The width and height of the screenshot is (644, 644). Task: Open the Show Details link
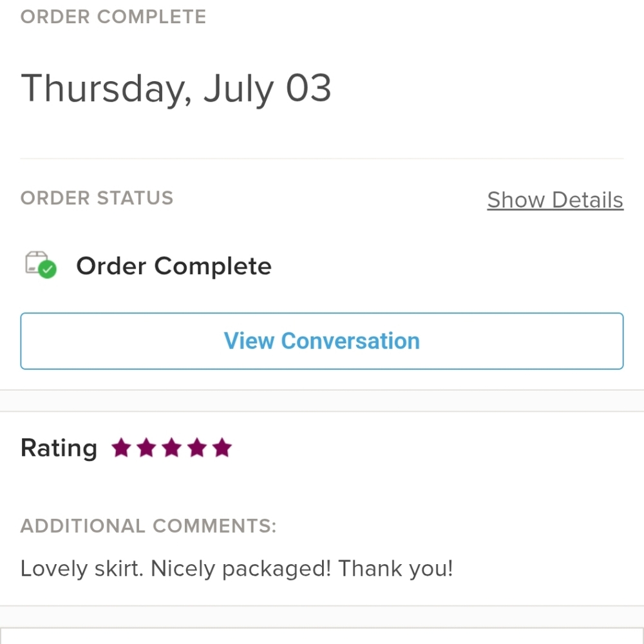click(x=555, y=200)
